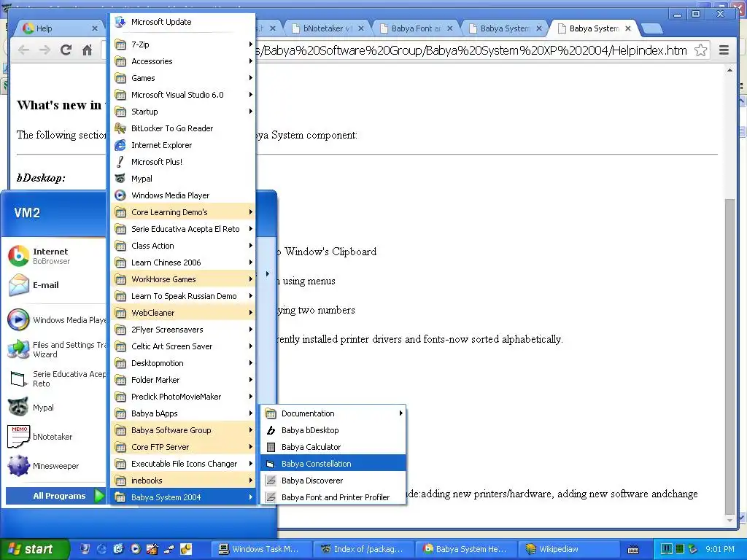Switch to the Babya Font browser tab
The height and width of the screenshot is (560, 747).
coord(417,28)
